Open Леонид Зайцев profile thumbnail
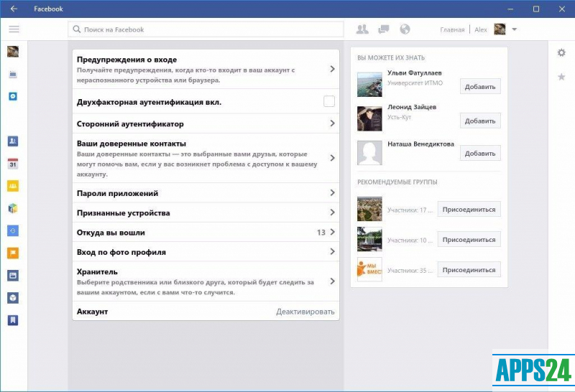The width and height of the screenshot is (575, 392). [x=369, y=118]
